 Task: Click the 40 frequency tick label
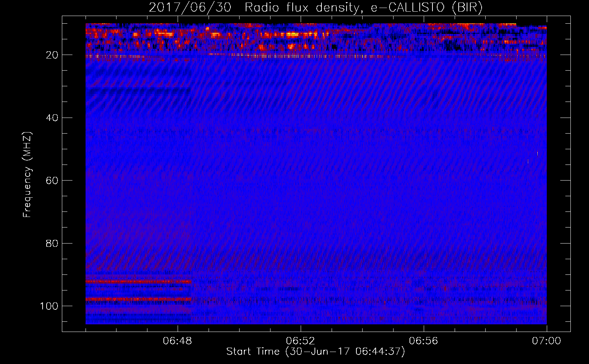52,118
